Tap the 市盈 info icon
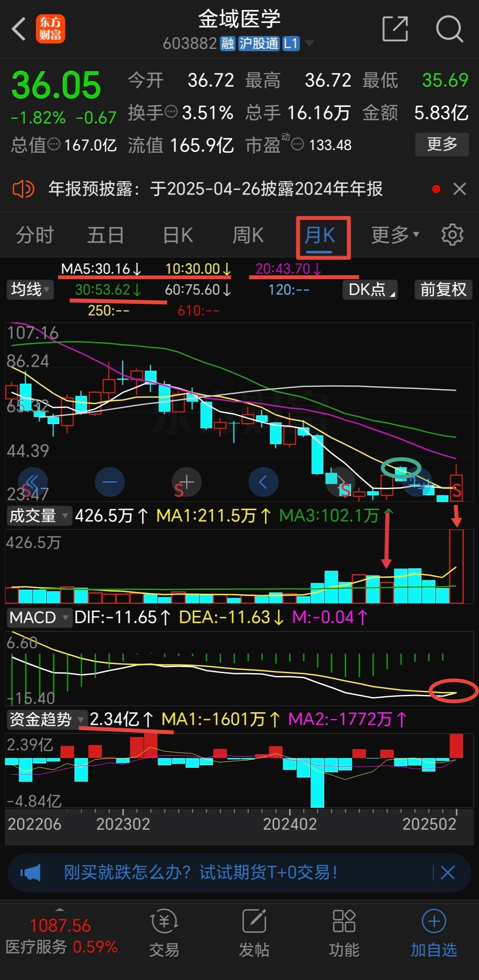Image resolution: width=479 pixels, height=980 pixels. tap(297, 144)
